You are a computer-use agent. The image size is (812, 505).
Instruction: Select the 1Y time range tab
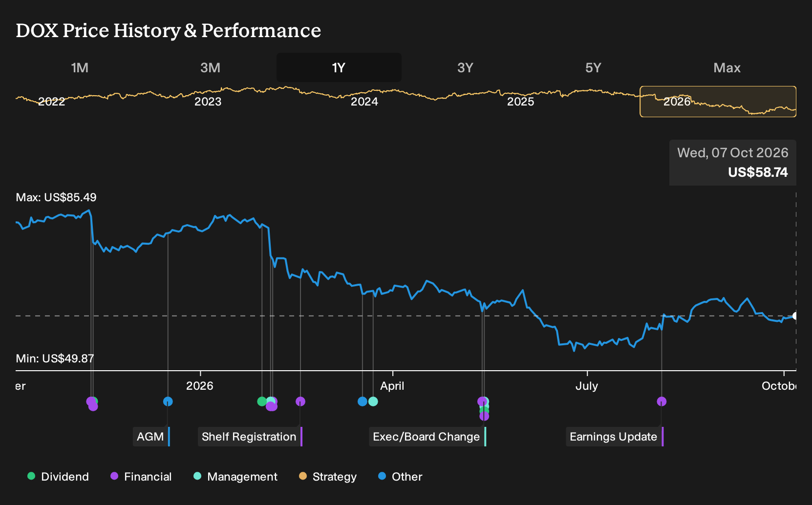click(339, 67)
